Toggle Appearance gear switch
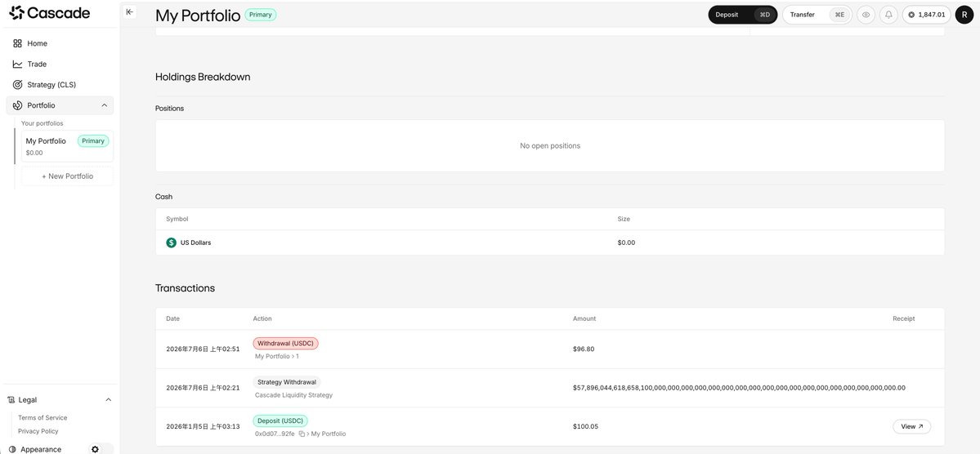The width and height of the screenshot is (980, 454). tap(99, 449)
